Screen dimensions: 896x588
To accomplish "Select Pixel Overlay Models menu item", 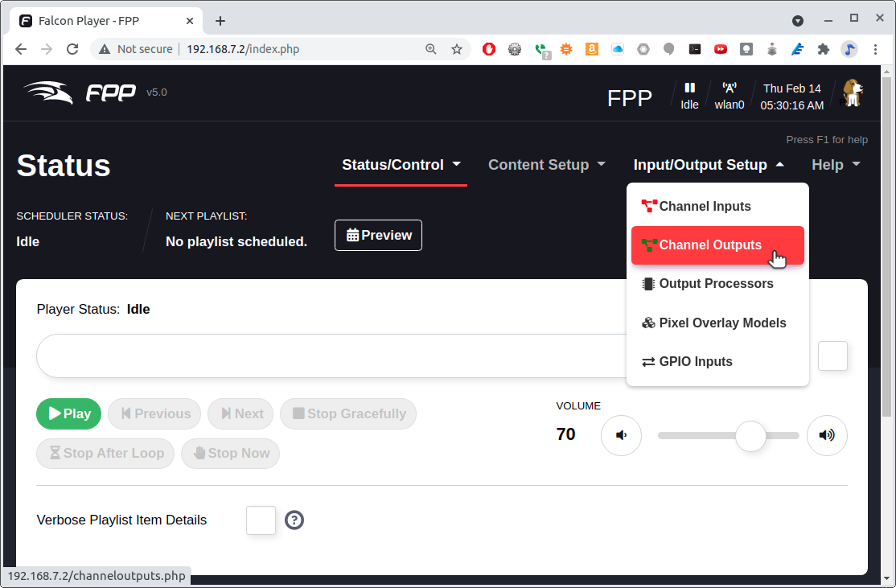I will 714,323.
